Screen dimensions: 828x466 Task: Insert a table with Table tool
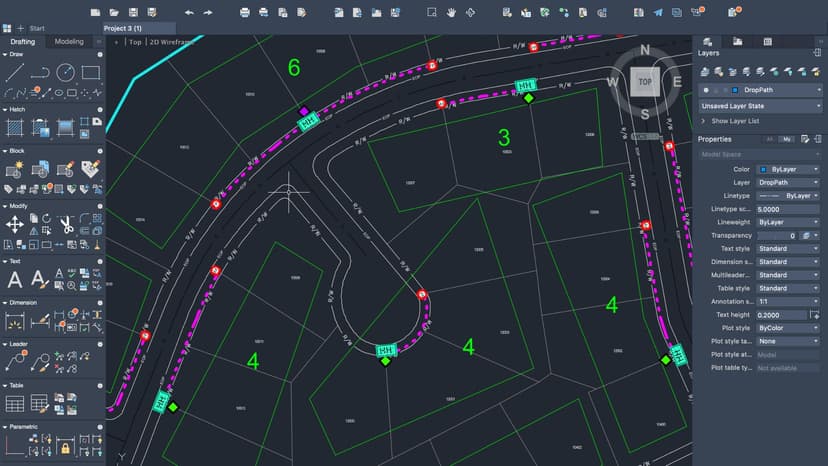pos(15,403)
